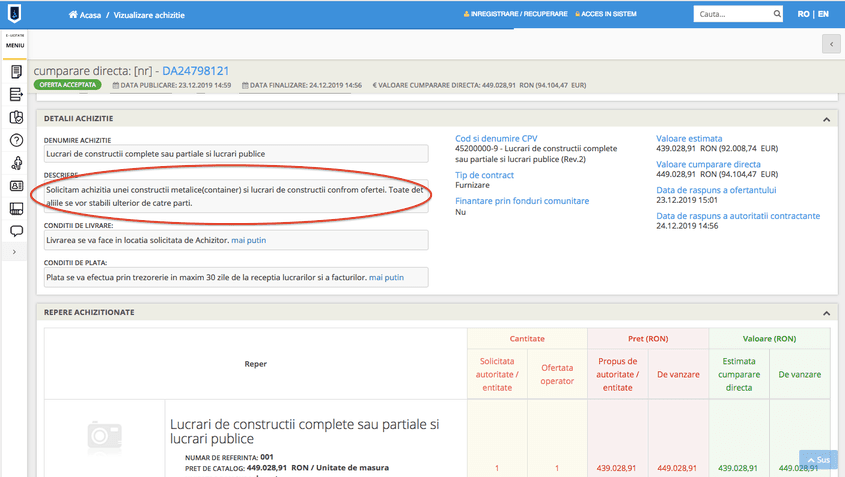This screenshot has width=845, height=477.
Task: Click the site logo in top-left corner
Action: 15,15
